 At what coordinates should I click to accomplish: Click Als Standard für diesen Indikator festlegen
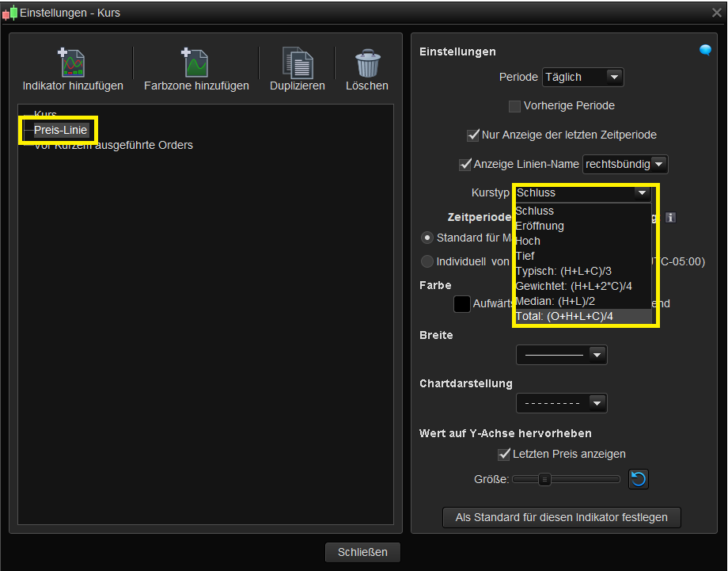(x=561, y=518)
